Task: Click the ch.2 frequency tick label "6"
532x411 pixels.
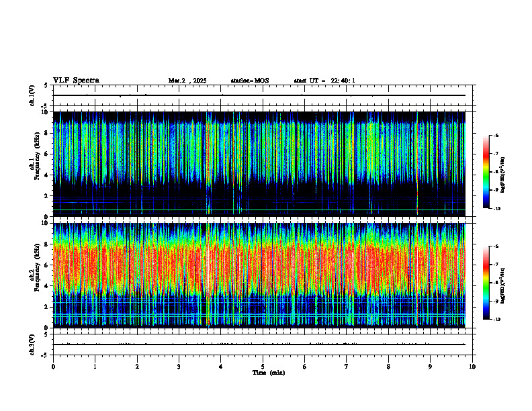Action: [x=46, y=265]
